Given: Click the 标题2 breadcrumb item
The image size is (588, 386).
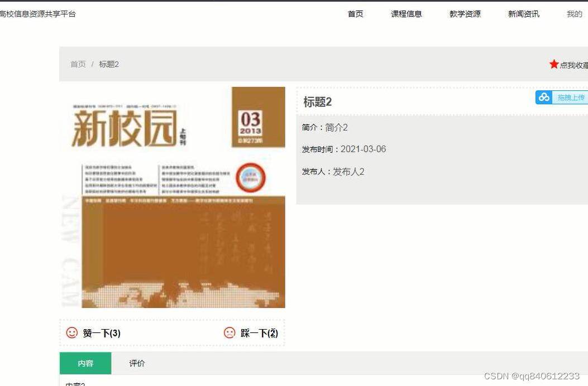Looking at the screenshot, I should click(x=109, y=64).
